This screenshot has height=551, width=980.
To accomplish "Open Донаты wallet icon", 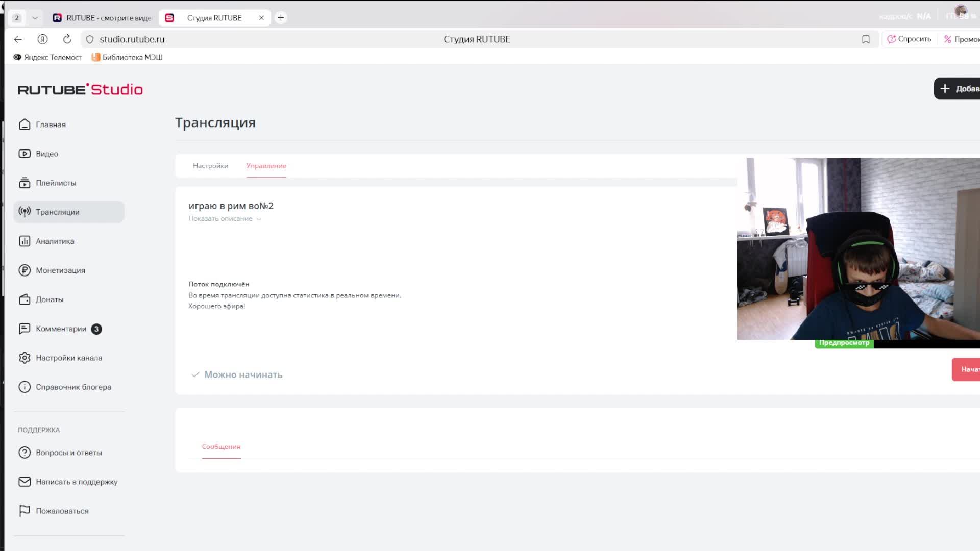I will (24, 299).
